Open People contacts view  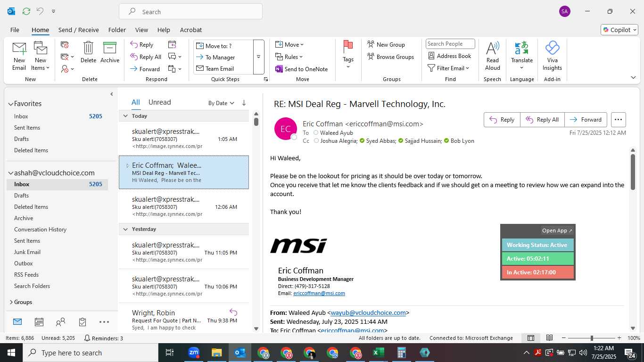point(60,322)
